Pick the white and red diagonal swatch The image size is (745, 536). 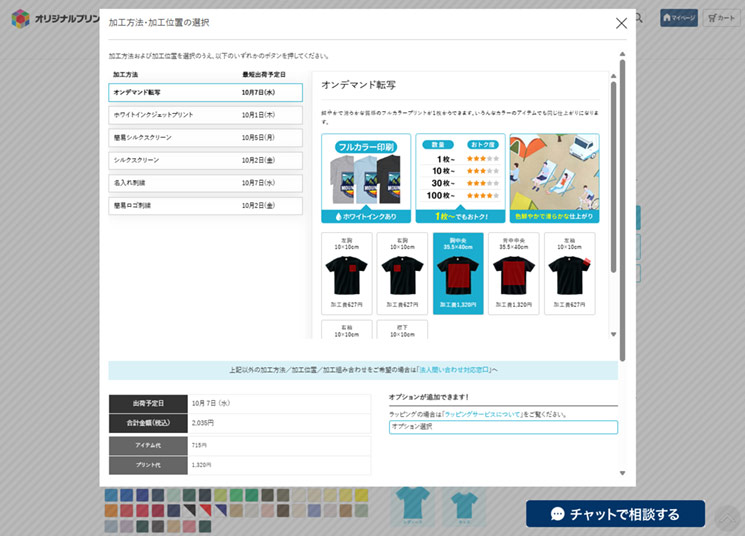205,511
